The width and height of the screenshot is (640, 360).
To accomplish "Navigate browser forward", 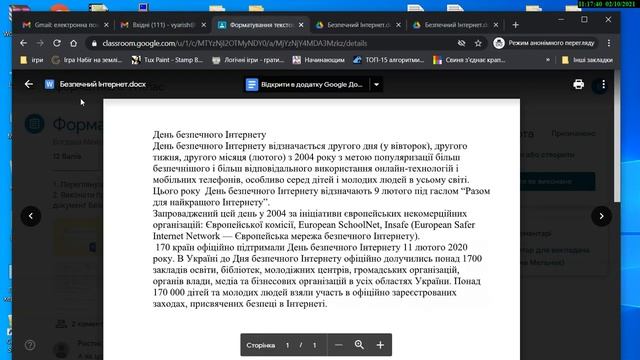I will [40, 43].
